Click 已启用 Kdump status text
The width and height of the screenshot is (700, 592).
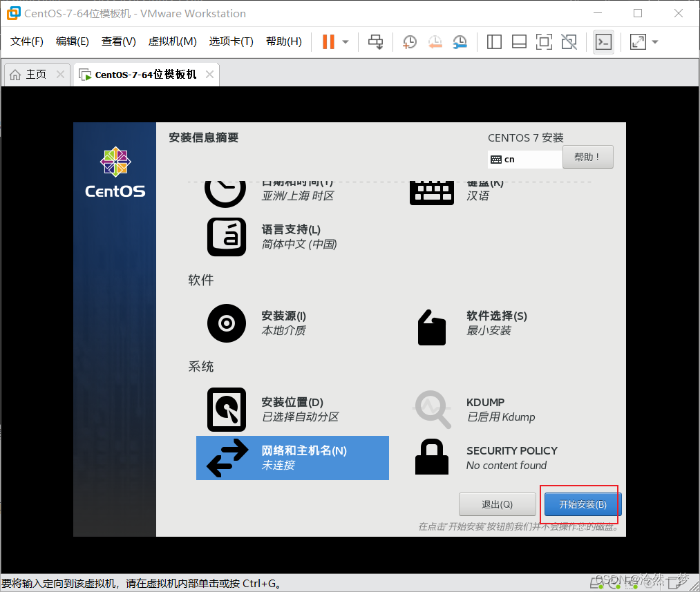point(501,417)
